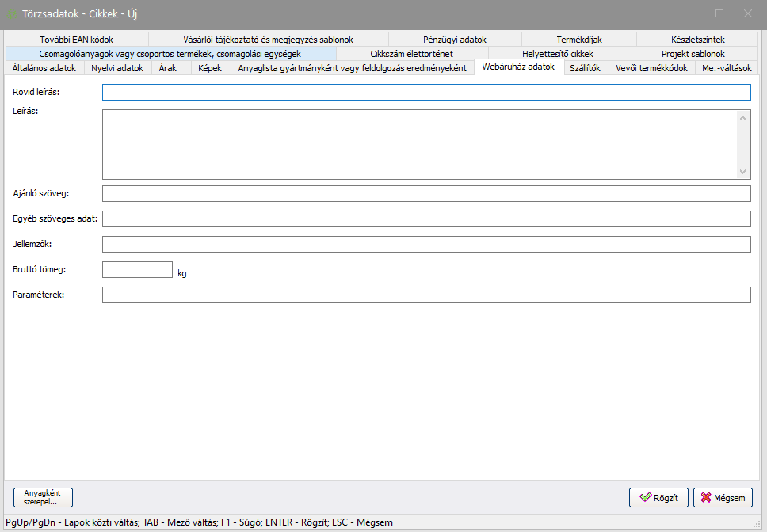
Task: Click the Mégsem cancel button
Action: (723, 498)
